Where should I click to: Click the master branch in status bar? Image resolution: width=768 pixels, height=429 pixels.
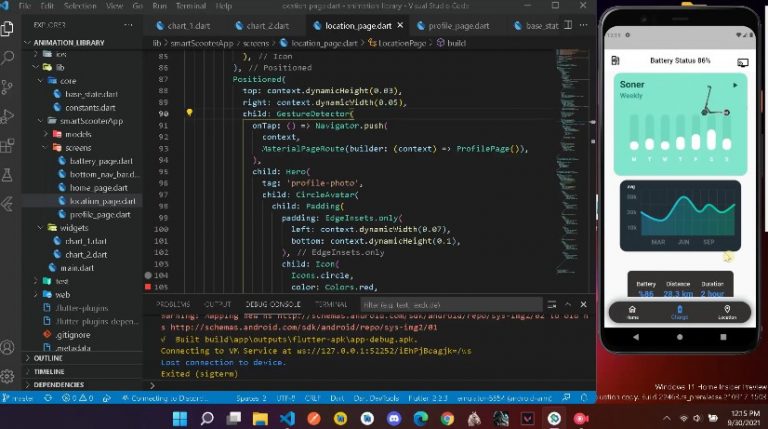pyautogui.click(x=18, y=398)
